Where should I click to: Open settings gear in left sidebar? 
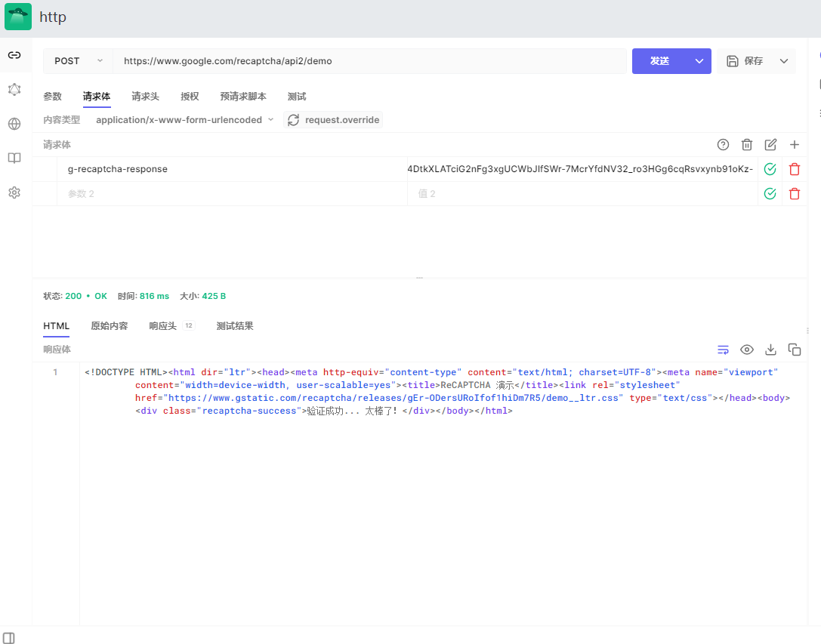click(x=14, y=193)
